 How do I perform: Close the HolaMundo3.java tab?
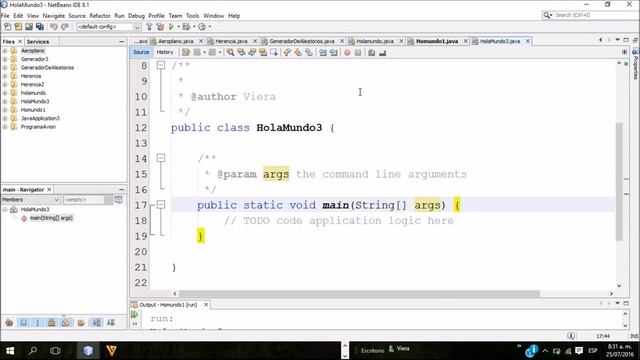pyautogui.click(x=528, y=41)
